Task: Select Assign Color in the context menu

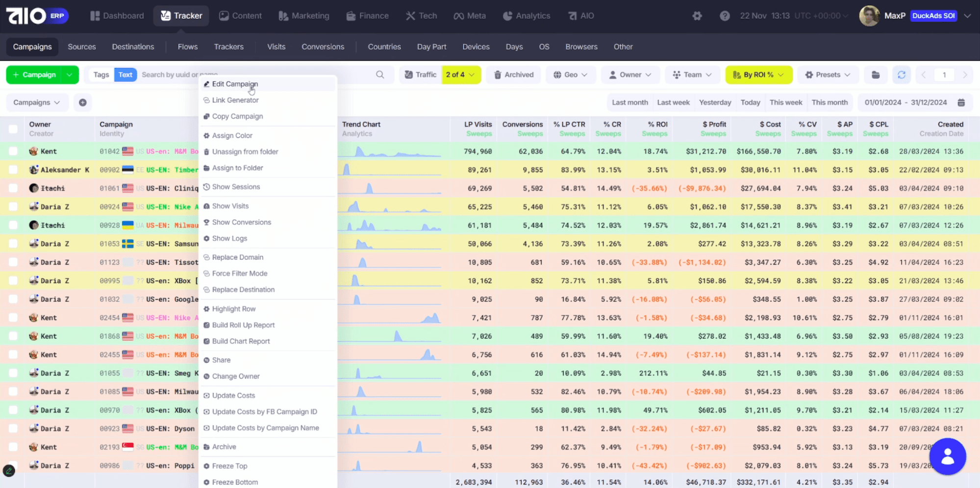Action: tap(232, 135)
